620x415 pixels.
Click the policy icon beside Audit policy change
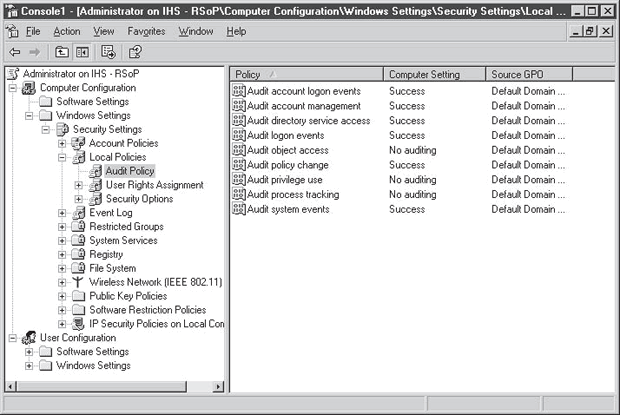pos(238,164)
